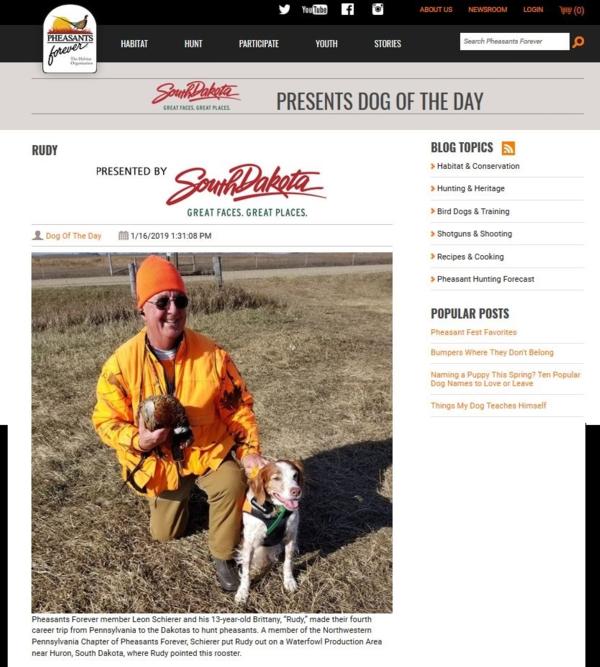600x667 pixels.
Task: Open the About Us link
Action: click(436, 10)
